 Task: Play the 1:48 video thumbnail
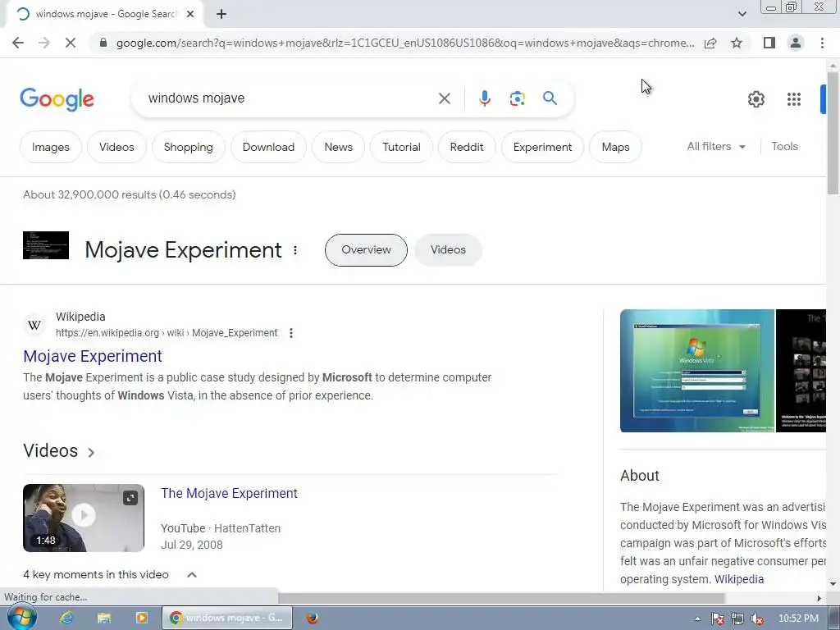[84, 518]
